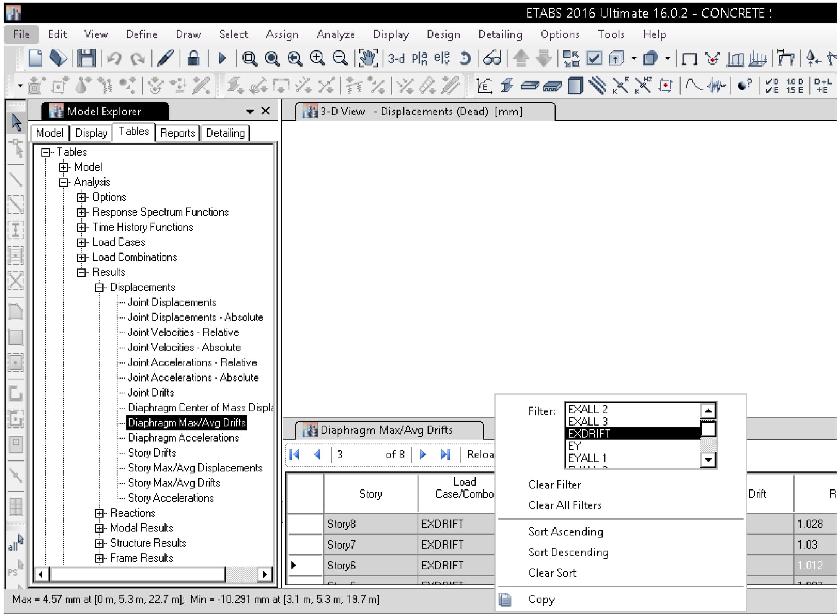Click the Previous Zoom magnifier icon

click(295, 59)
